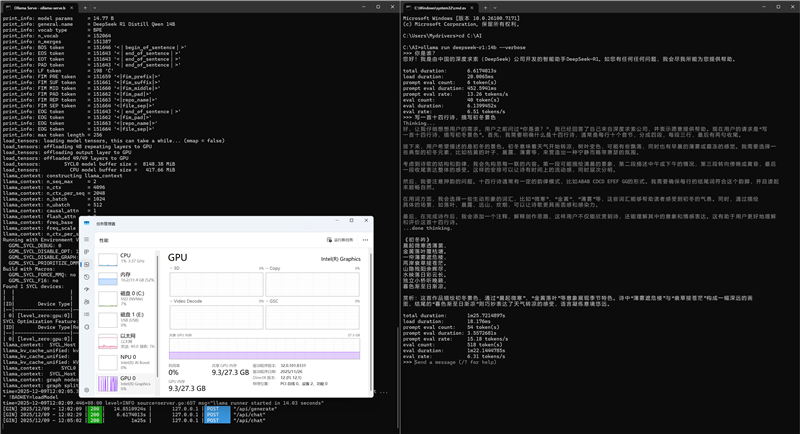
Task: Expand the 3D engine graph dropdown
Action: point(172,269)
